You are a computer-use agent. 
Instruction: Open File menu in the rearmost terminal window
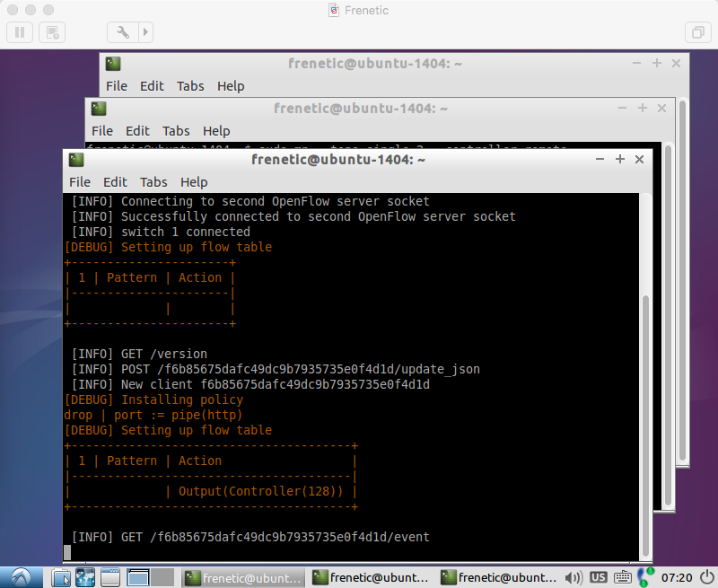click(x=117, y=86)
